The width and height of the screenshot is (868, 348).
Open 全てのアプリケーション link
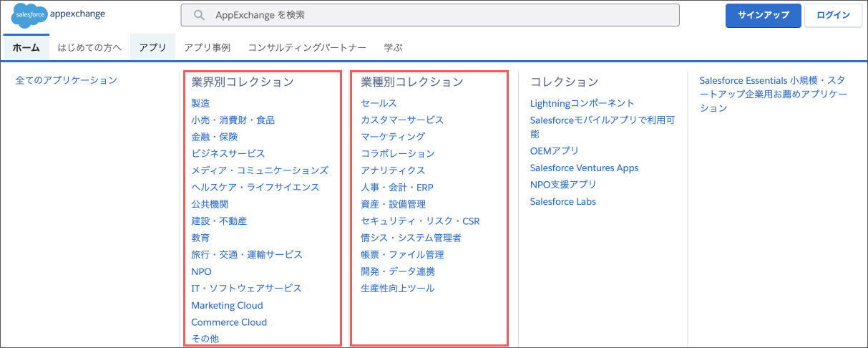(66, 80)
